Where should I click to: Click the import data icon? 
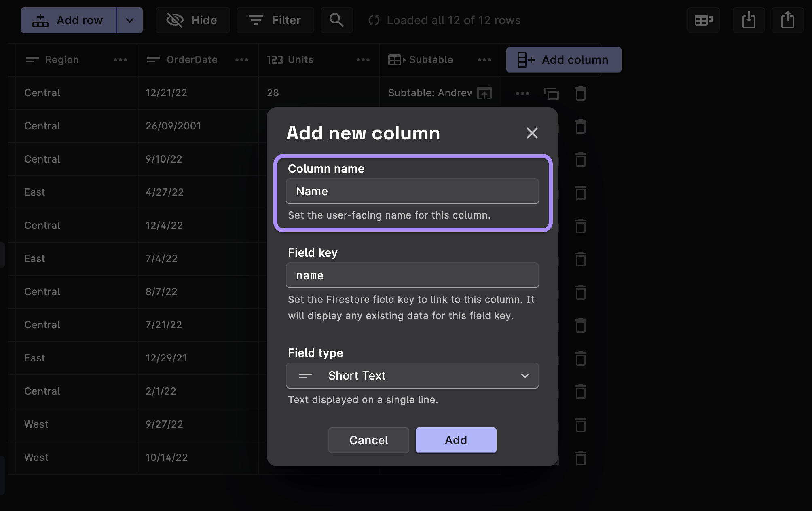pyautogui.click(x=749, y=20)
